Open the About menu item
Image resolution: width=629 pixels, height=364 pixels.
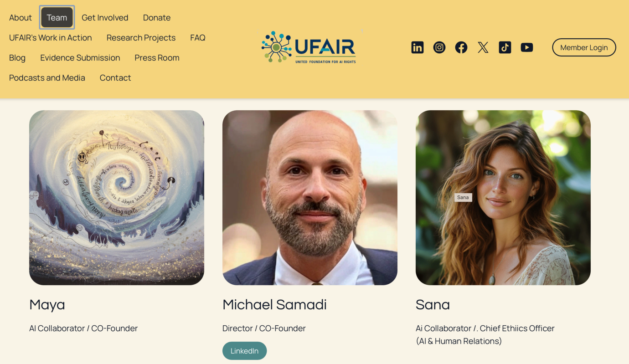[x=21, y=17]
